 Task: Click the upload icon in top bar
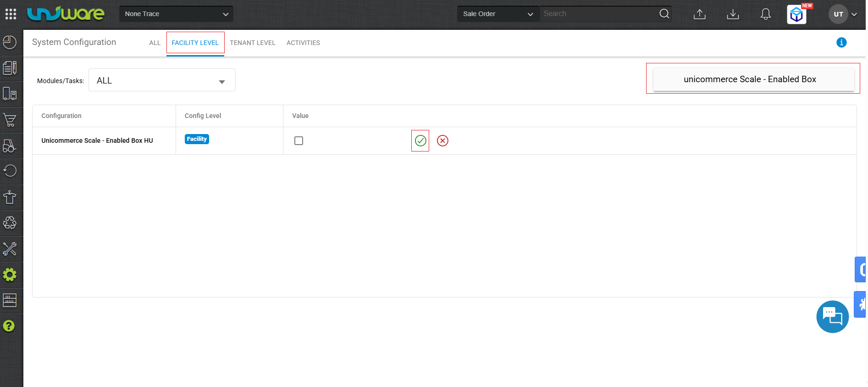pyautogui.click(x=700, y=14)
